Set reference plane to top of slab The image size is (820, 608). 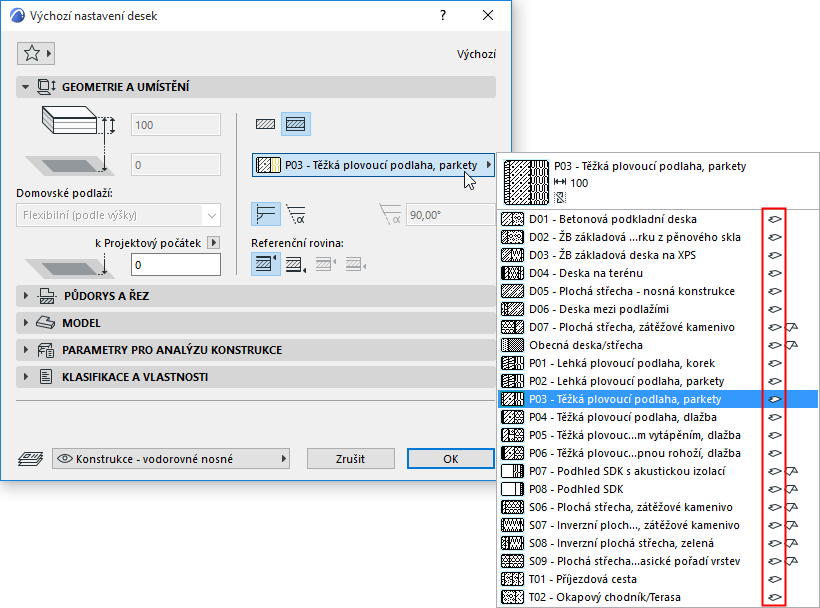(x=266, y=264)
